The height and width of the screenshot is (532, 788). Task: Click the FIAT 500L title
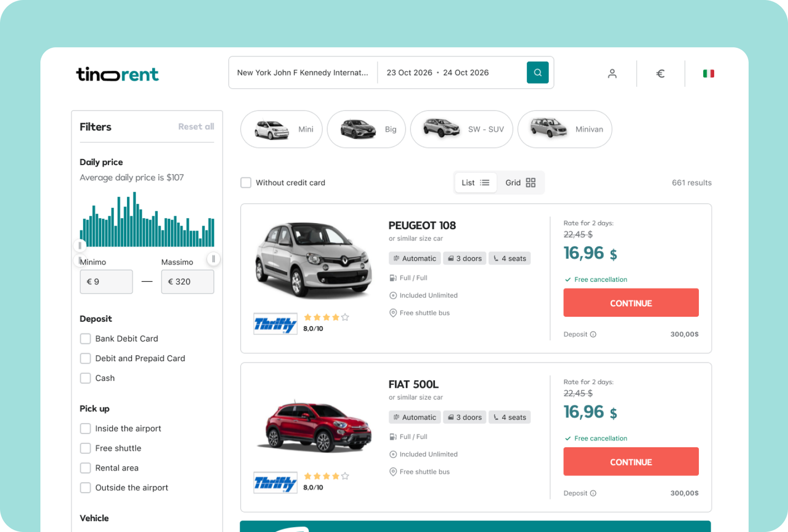coord(414,384)
